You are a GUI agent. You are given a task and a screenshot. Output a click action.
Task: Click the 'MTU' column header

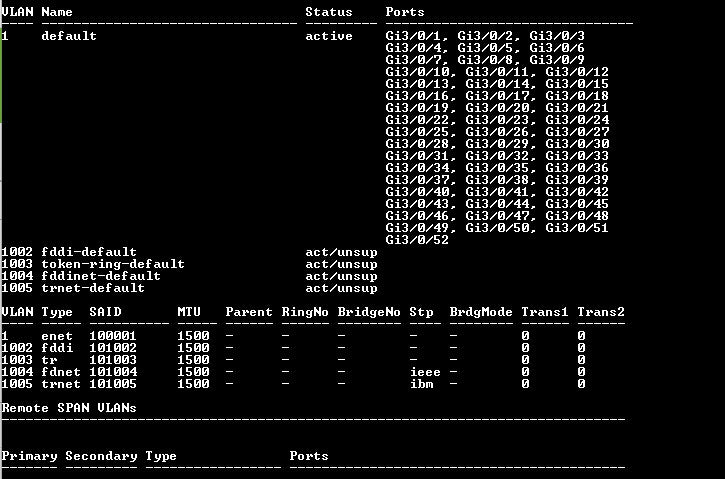tap(189, 312)
